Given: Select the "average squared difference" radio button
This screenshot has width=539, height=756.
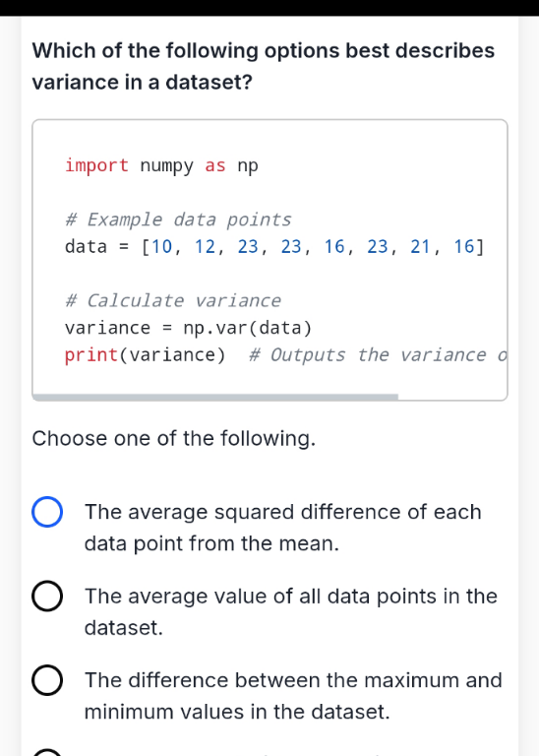Looking at the screenshot, I should pos(47,512).
